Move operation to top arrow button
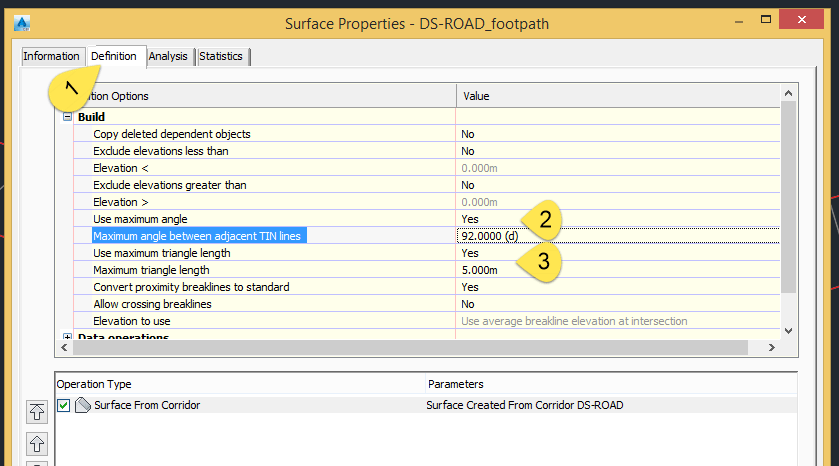The height and width of the screenshot is (466, 839). (36, 412)
